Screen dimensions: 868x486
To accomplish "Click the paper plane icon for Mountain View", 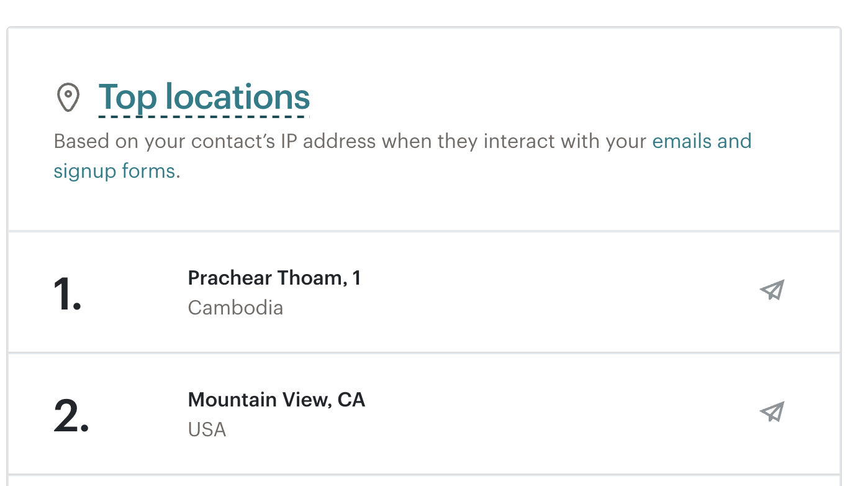I will (772, 412).
